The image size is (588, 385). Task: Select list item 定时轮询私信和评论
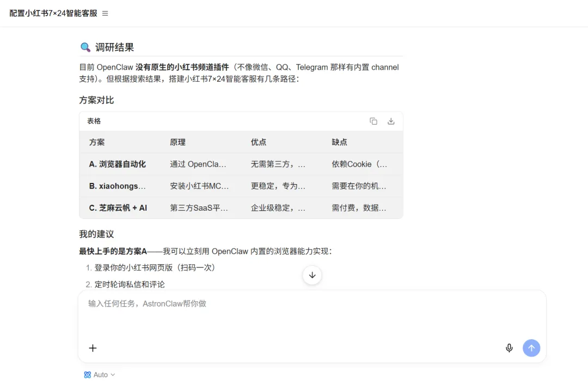(x=130, y=284)
